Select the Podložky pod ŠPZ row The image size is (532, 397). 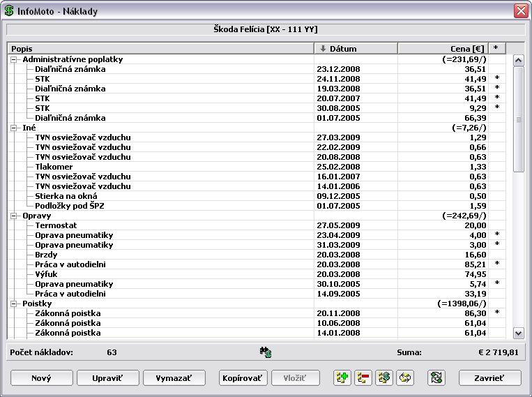coord(257,206)
